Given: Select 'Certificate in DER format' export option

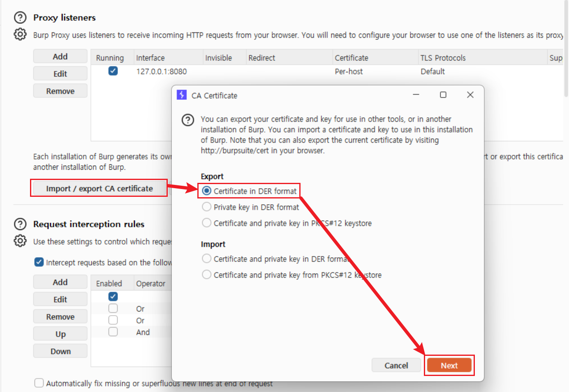Looking at the screenshot, I should click(207, 191).
